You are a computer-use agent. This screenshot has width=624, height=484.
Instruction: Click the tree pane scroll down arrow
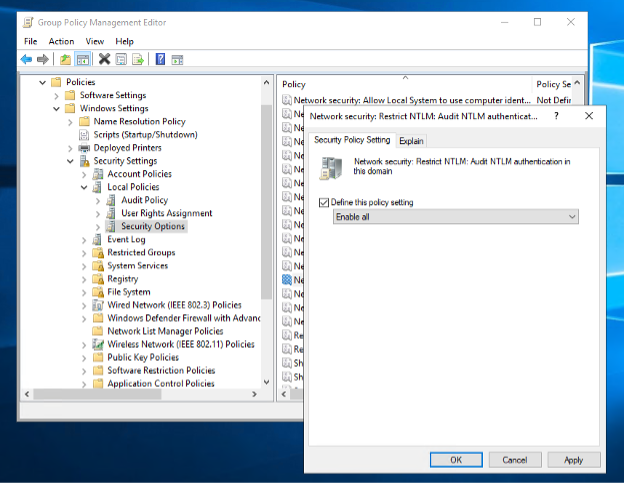tap(266, 382)
